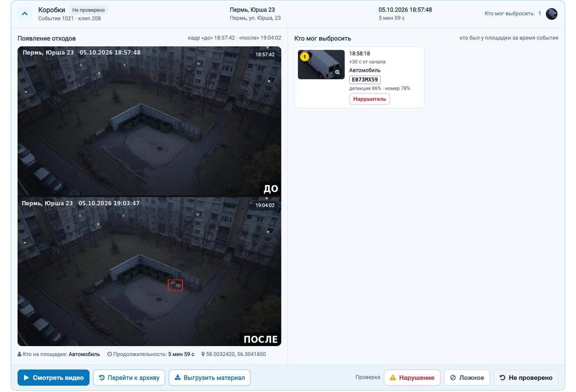
Task: Click the Появление отходов heading
Action: point(47,38)
